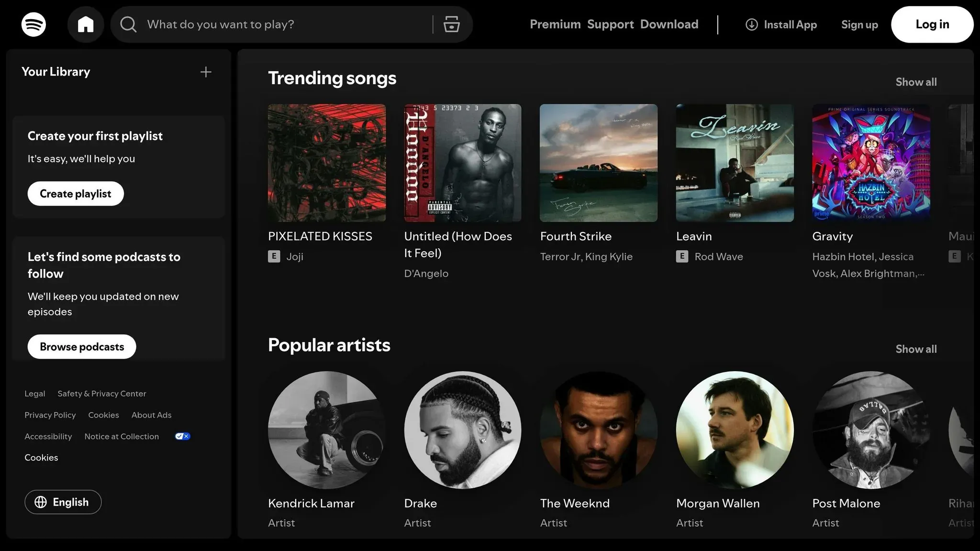Open Kendrick Lamar's artist photo
Image resolution: width=980 pixels, height=551 pixels.
[x=327, y=430]
